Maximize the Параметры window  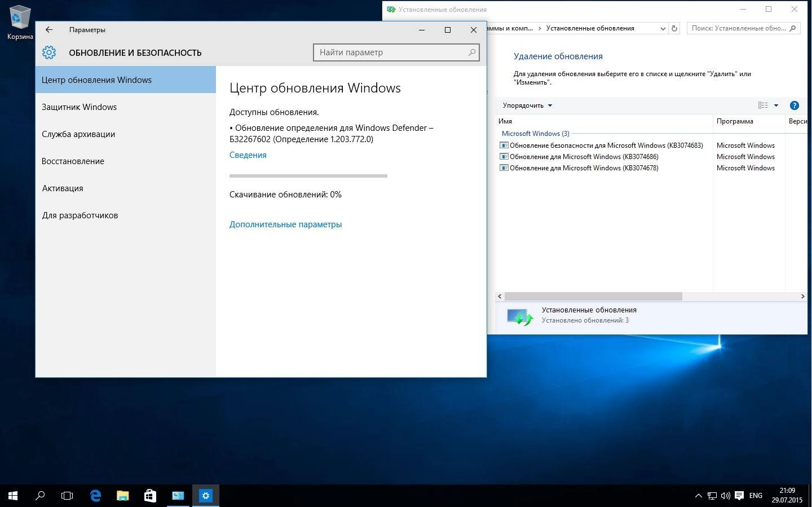tap(448, 30)
